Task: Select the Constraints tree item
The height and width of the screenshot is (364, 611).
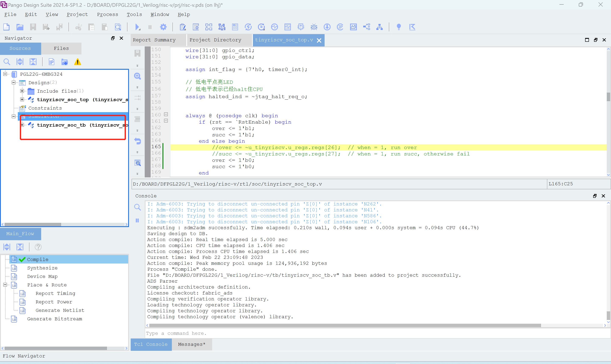Action: [45, 108]
